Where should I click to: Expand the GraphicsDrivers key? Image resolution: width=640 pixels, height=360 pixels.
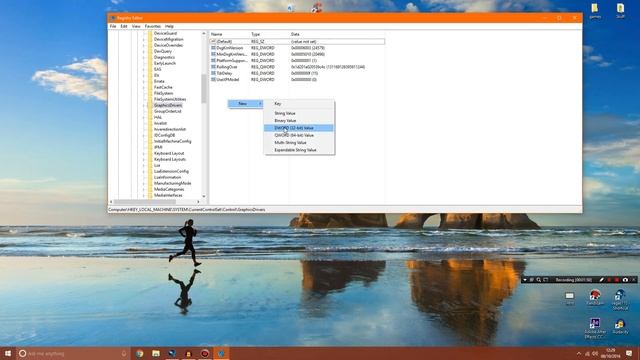point(144,105)
